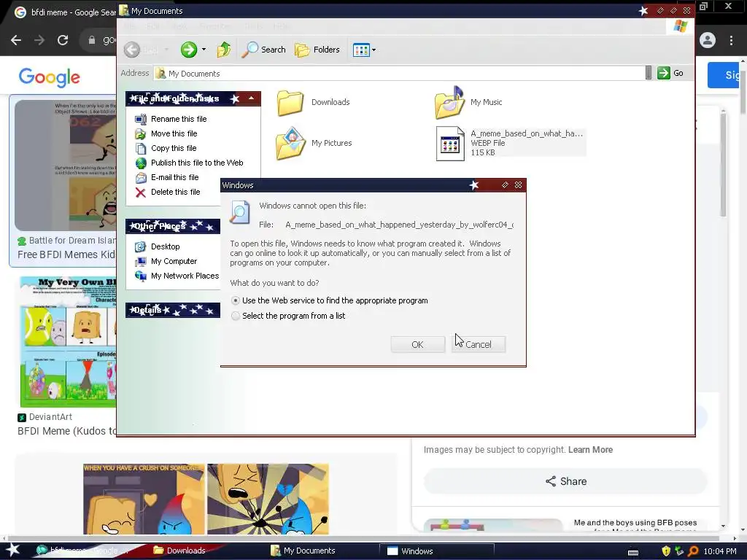
Task: Click the File menu in My Documents
Action: point(130,26)
